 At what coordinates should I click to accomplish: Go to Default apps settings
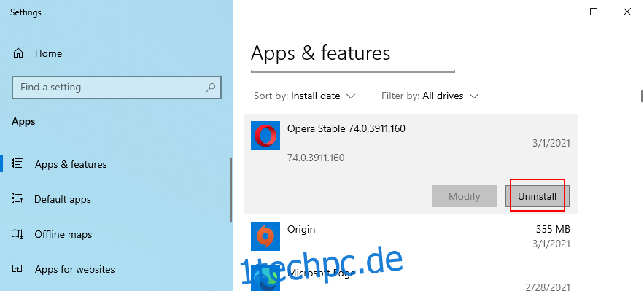coord(63,200)
